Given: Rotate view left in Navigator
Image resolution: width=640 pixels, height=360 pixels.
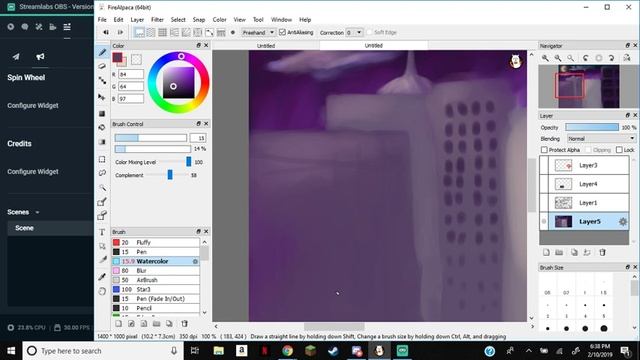Looking at the screenshot, I should point(586,58).
